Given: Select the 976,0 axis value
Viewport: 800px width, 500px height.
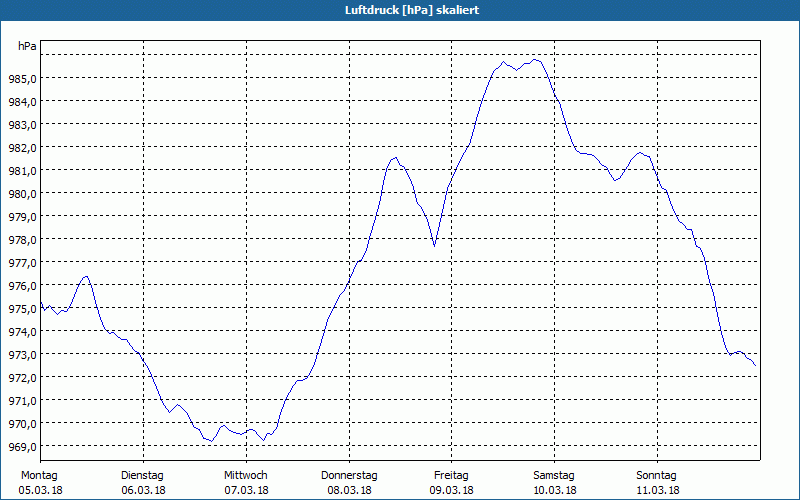Looking at the screenshot, I should click(22, 285).
